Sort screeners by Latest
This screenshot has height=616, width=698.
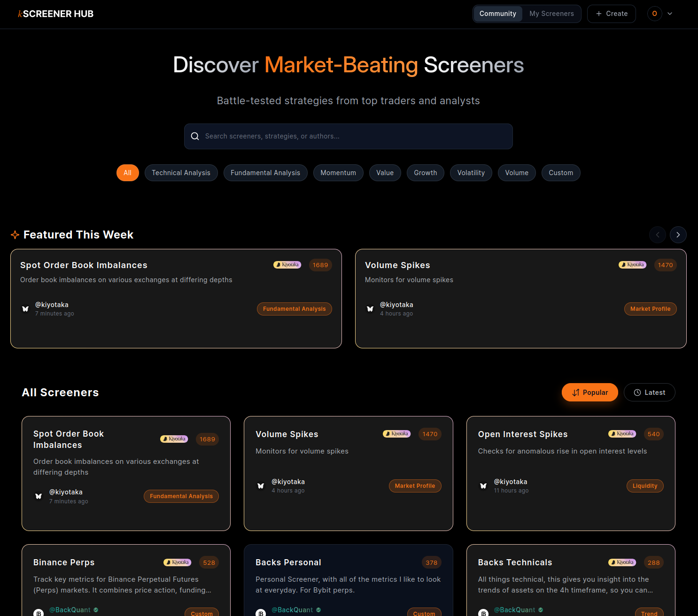(649, 393)
